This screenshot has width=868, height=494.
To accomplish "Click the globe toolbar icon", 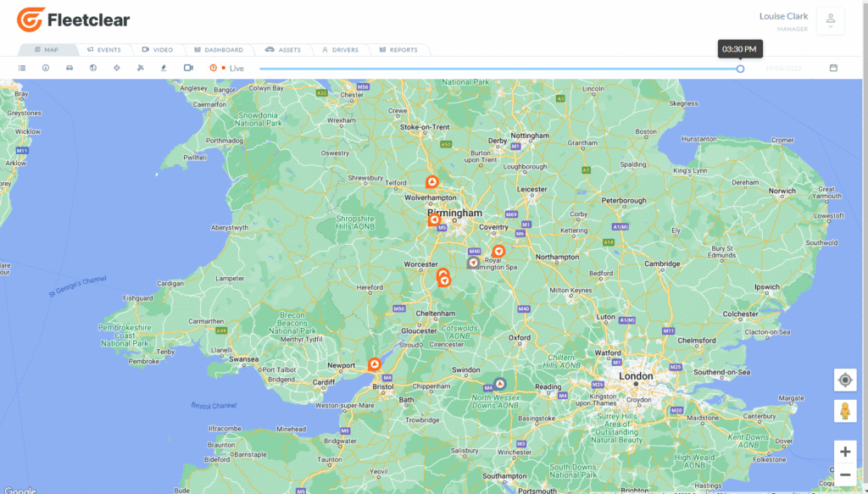I will (x=93, y=68).
